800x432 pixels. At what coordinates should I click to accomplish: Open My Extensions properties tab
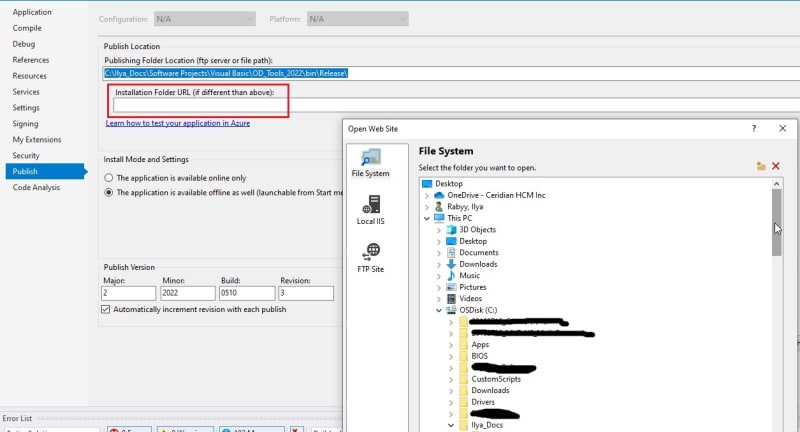[37, 139]
